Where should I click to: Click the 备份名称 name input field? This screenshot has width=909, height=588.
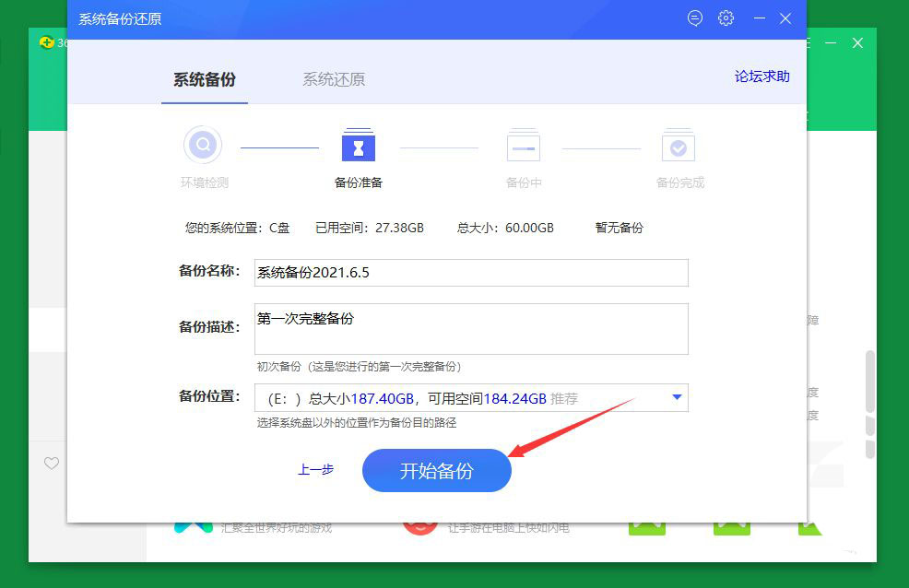coord(470,273)
